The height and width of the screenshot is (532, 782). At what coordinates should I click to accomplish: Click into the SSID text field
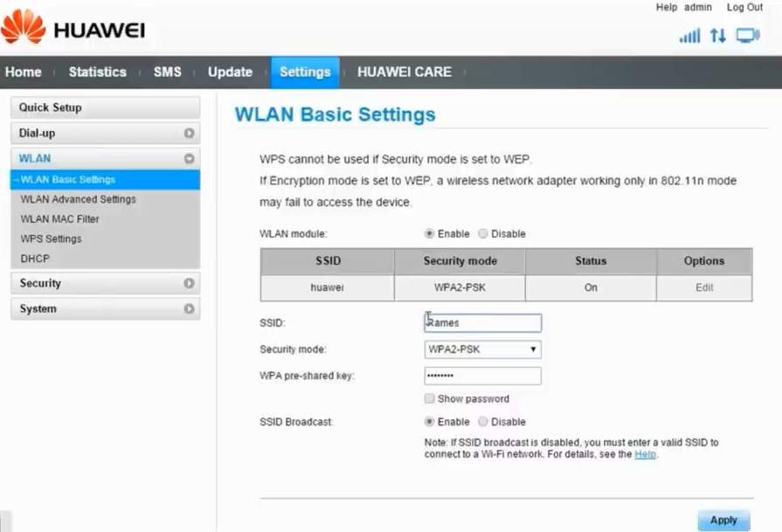[482, 323]
